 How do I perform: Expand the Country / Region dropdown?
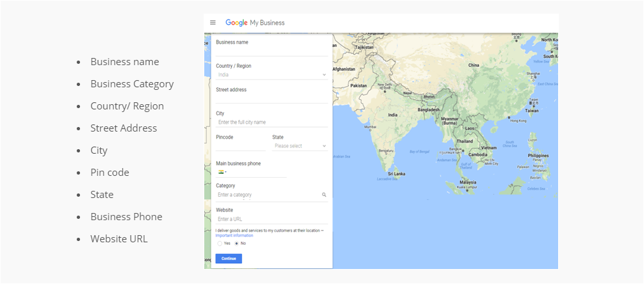point(271,75)
